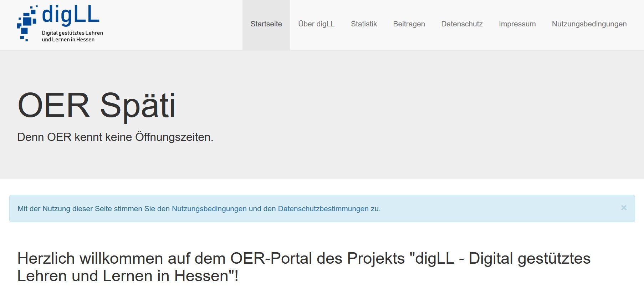Screen dimensions: 644x289
Task: Open the Statistik menu item
Action: coord(364,24)
